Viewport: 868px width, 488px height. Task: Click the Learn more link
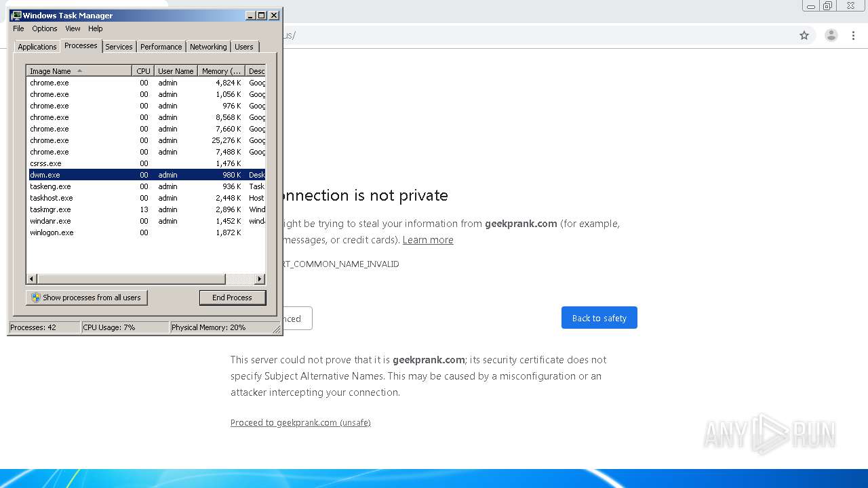click(x=428, y=240)
